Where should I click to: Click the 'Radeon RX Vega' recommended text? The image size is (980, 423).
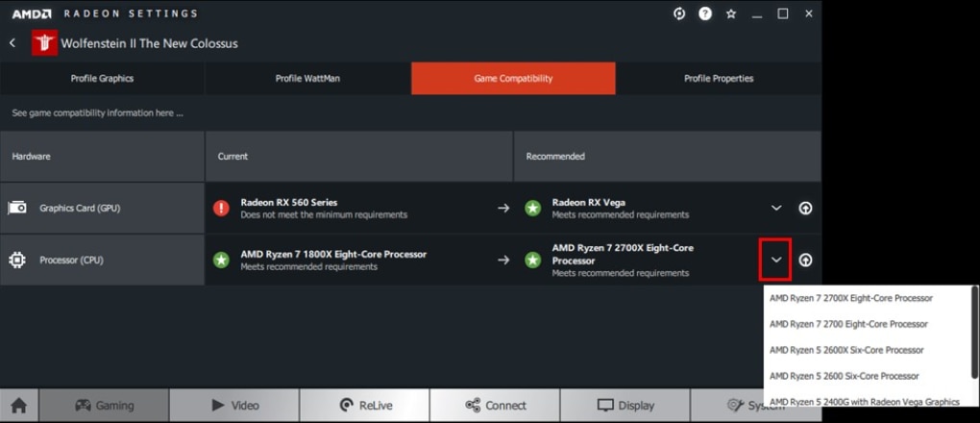click(588, 203)
